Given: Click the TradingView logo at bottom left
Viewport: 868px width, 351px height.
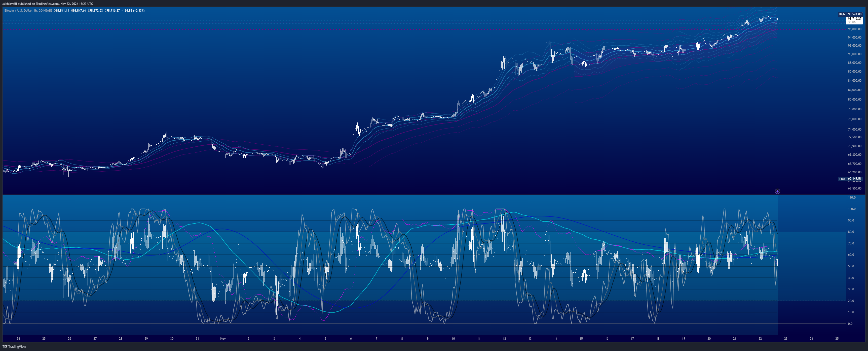Looking at the screenshot, I should (x=14, y=347).
